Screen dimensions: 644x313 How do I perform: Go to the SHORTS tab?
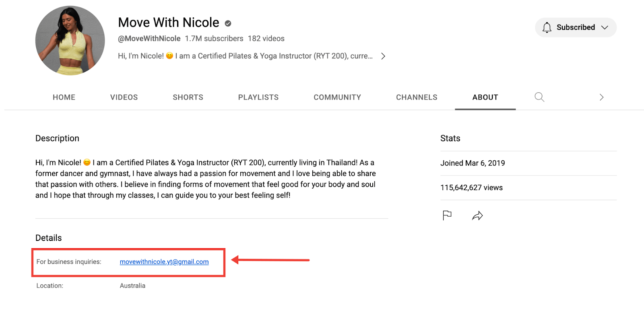188,97
